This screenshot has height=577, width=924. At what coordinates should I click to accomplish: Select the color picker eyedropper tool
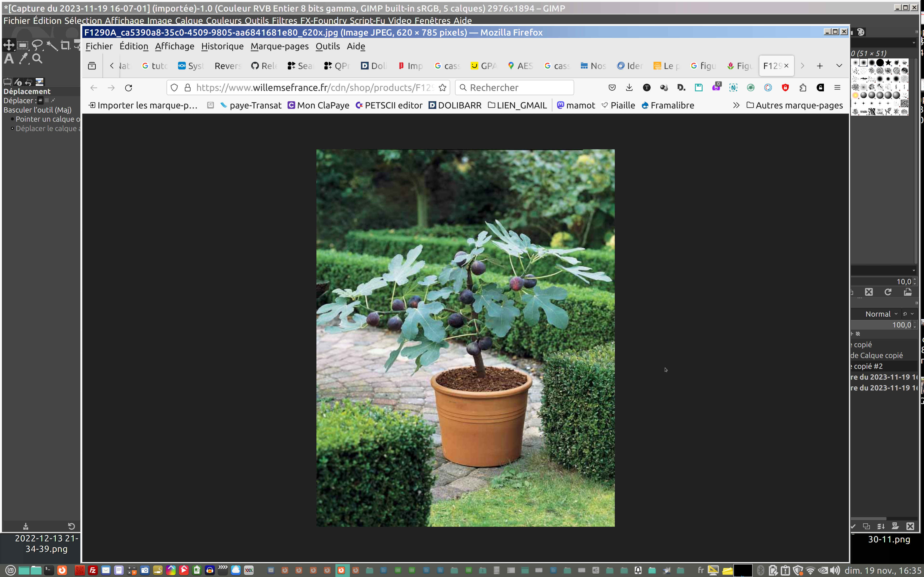pos(23,59)
